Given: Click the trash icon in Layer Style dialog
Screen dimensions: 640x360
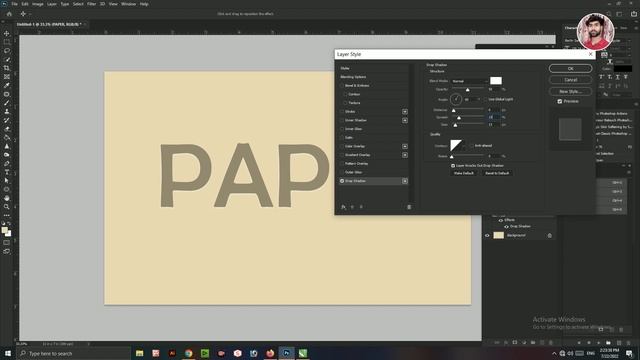Looking at the screenshot, I should tap(409, 207).
